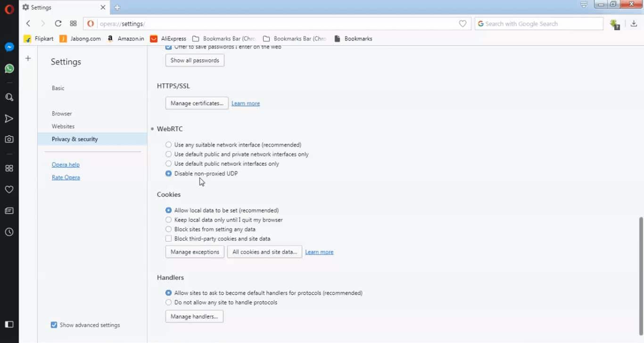This screenshot has width=644, height=343.
Task: Open the Snapshot camera icon
Action: pyautogui.click(x=9, y=139)
